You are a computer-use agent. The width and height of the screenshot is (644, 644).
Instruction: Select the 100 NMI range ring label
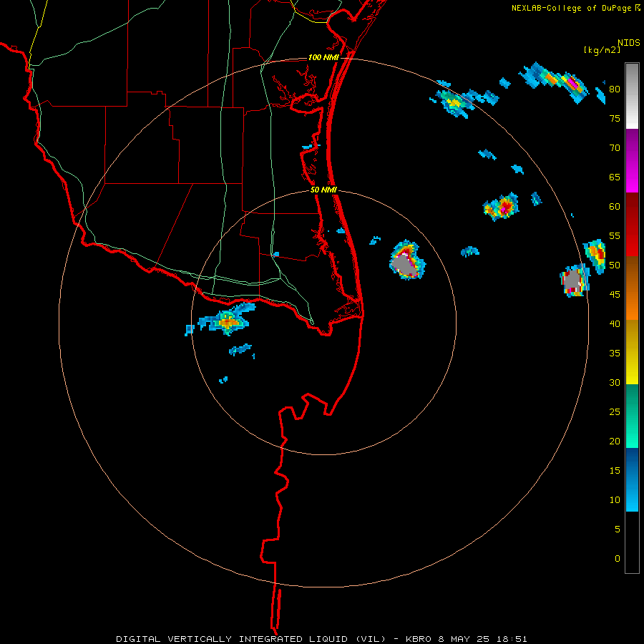click(323, 57)
